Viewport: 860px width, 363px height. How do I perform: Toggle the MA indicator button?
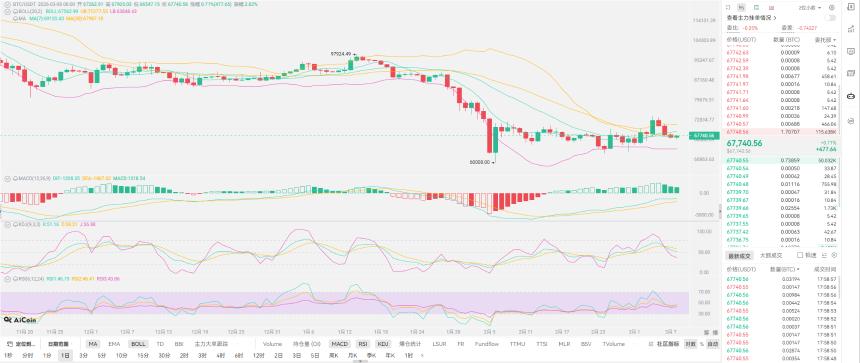[x=93, y=344]
